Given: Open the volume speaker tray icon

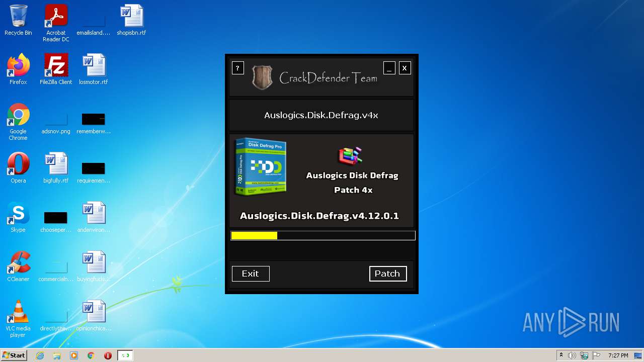Looking at the screenshot, I should (x=572, y=355).
